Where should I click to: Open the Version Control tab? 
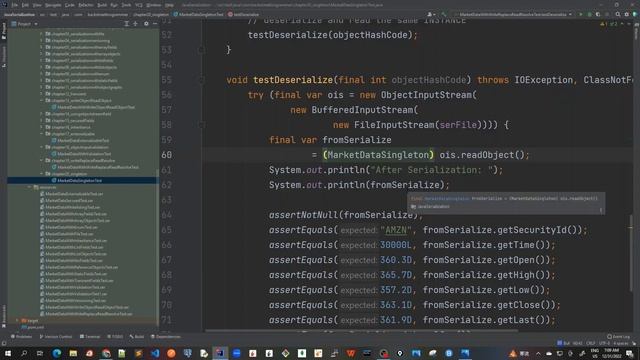56,337
